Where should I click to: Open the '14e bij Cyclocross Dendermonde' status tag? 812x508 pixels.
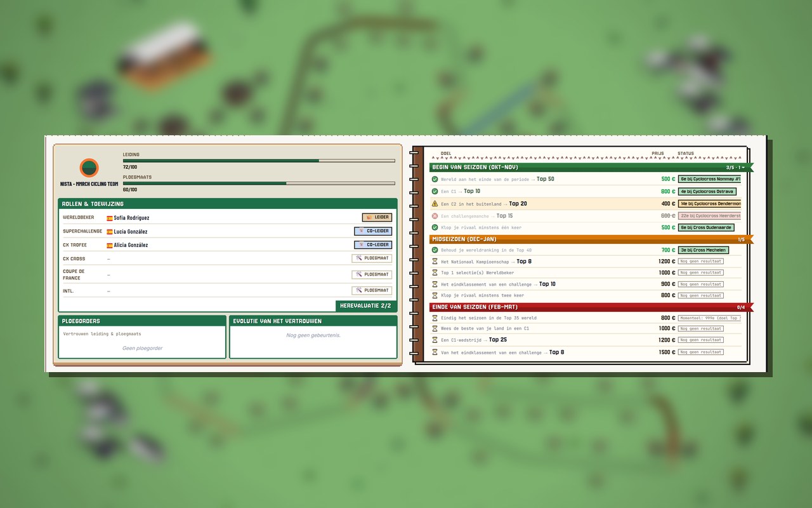pos(709,204)
